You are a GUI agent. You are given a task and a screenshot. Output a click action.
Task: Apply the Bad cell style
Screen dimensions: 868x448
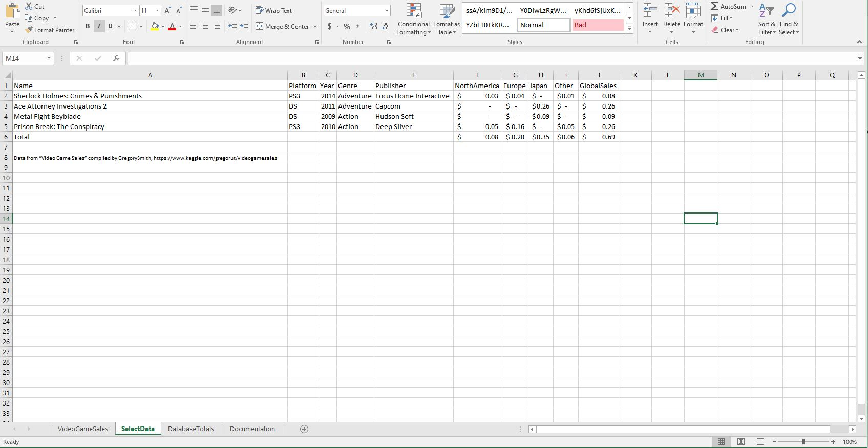tap(598, 25)
